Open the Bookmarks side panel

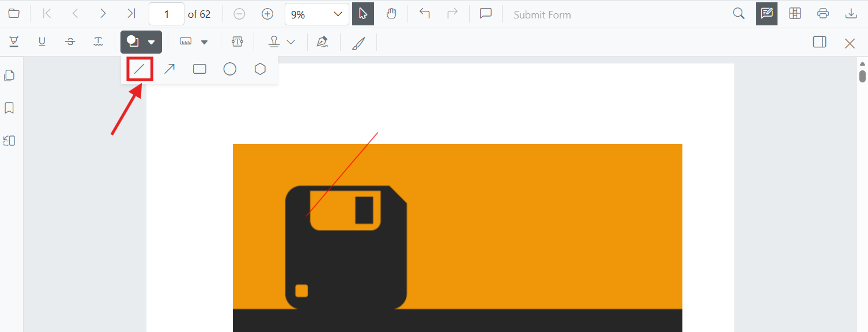(9, 108)
